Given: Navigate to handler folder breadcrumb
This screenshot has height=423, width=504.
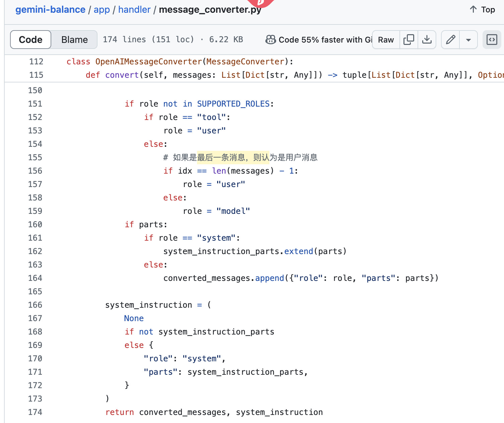Looking at the screenshot, I should pyautogui.click(x=134, y=9).
